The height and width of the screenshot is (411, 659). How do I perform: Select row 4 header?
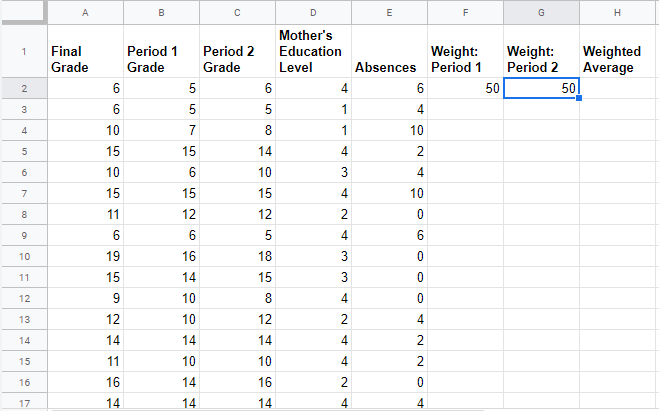click(24, 130)
